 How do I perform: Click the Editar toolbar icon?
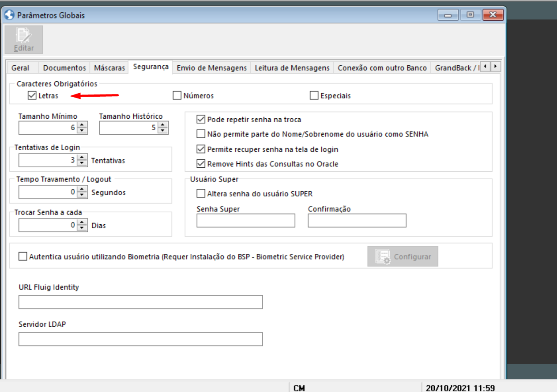point(24,40)
